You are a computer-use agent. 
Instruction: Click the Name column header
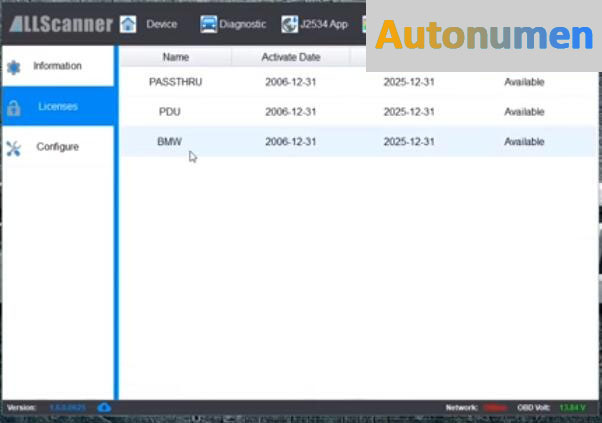[176, 57]
